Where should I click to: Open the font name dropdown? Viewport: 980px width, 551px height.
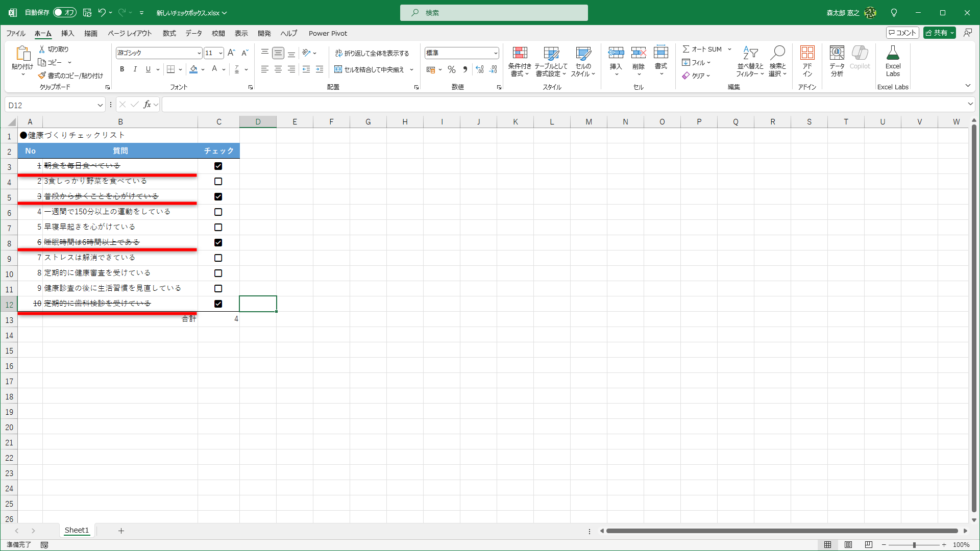(199, 53)
